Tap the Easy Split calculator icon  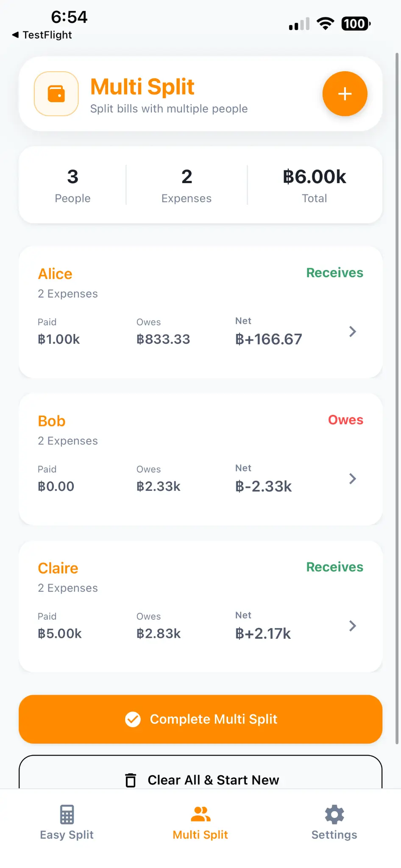67,814
